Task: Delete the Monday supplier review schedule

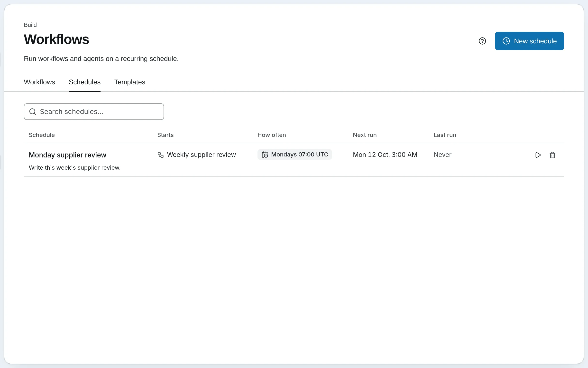Action: [x=552, y=155]
